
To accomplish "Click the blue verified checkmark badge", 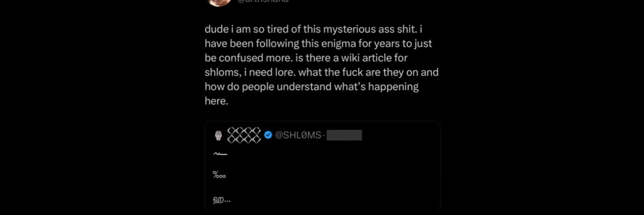I will (x=268, y=135).
